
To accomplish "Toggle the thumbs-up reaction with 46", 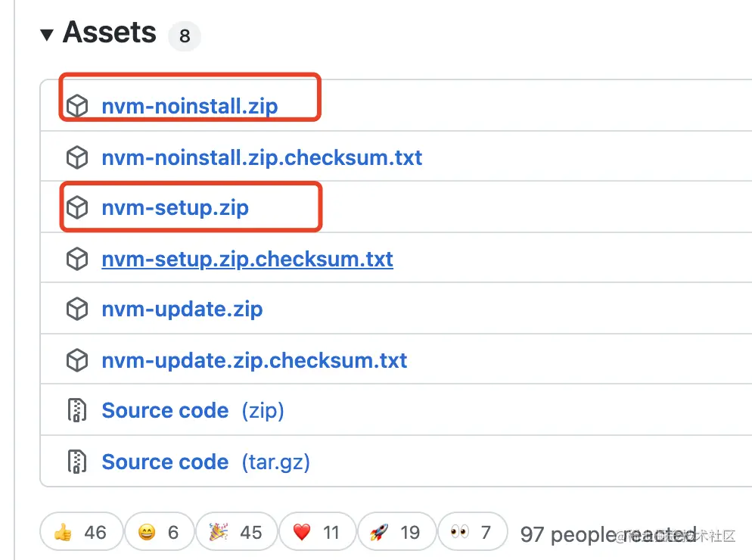I will pyautogui.click(x=82, y=532).
